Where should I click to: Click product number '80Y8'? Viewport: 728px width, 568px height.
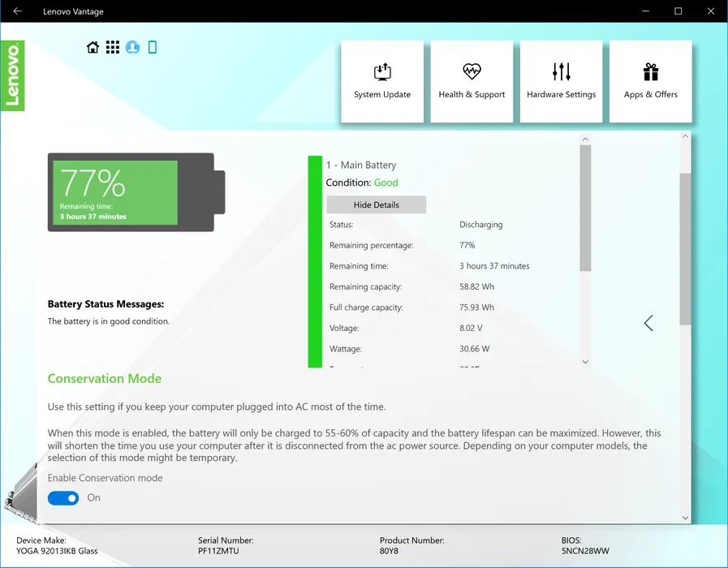click(x=389, y=551)
